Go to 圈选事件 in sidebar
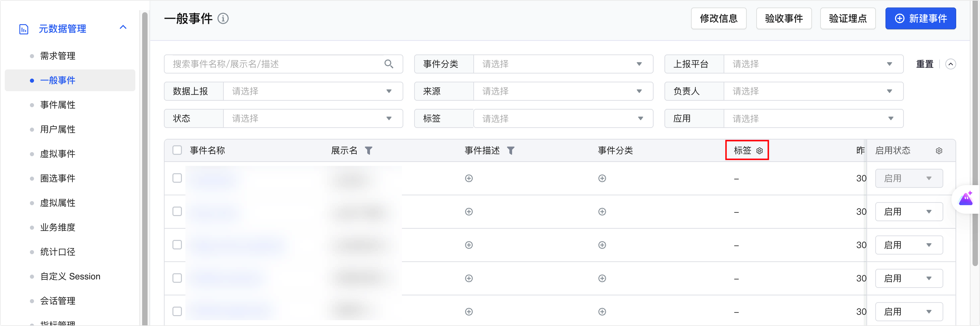Viewport: 980px width, 326px height. click(x=58, y=178)
